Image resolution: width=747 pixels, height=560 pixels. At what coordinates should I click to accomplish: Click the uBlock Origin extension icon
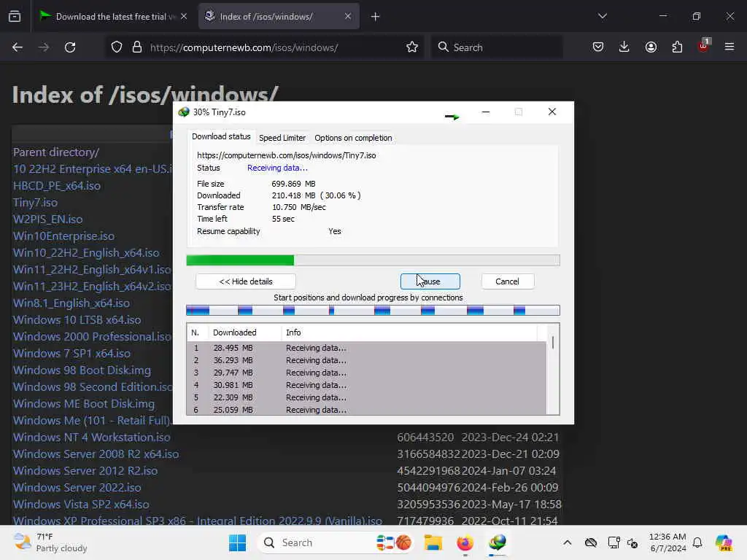(x=703, y=46)
